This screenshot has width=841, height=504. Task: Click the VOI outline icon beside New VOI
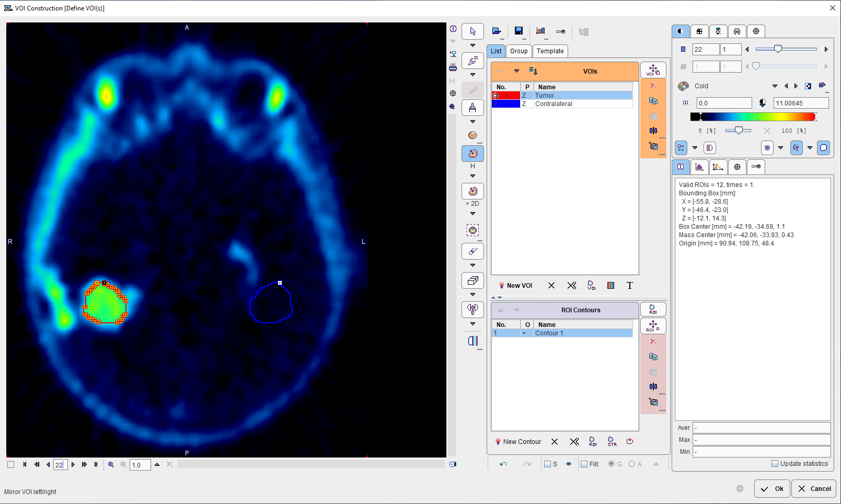(591, 286)
